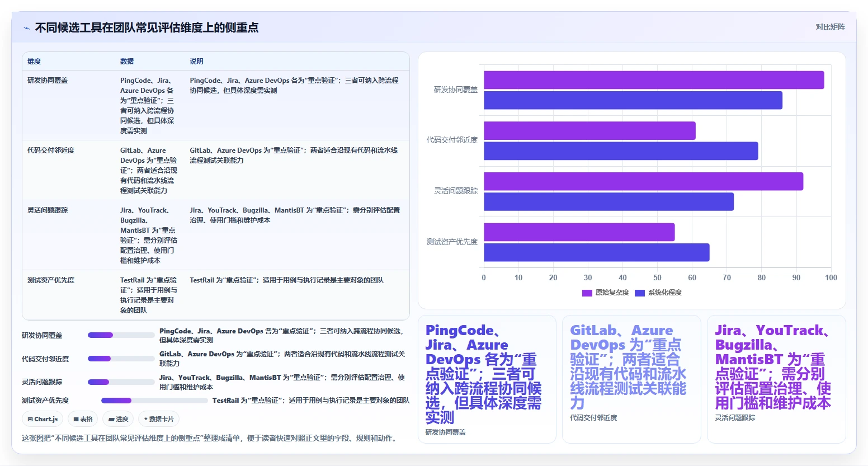
Task: Click progress-list label 灵活问题跟踪
Action: tap(42, 382)
